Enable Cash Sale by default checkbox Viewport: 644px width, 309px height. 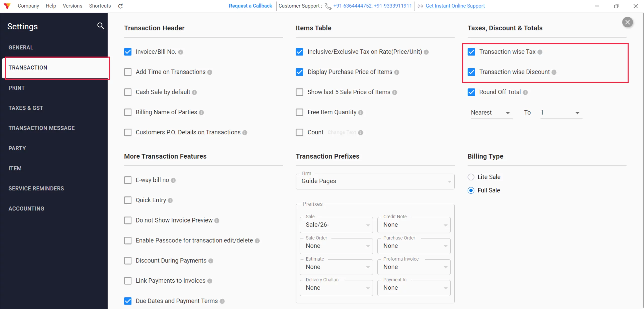(x=128, y=92)
